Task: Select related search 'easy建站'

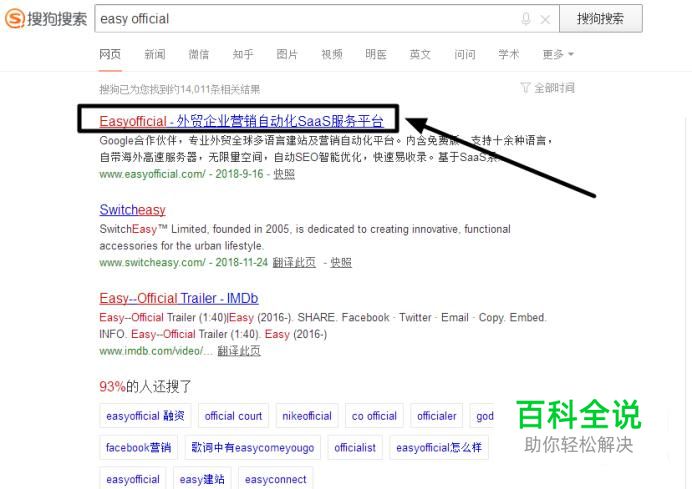Action: pos(202,479)
